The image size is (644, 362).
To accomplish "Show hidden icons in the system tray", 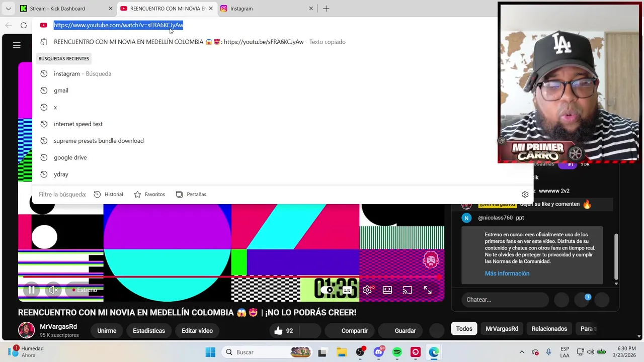I will 522,352.
